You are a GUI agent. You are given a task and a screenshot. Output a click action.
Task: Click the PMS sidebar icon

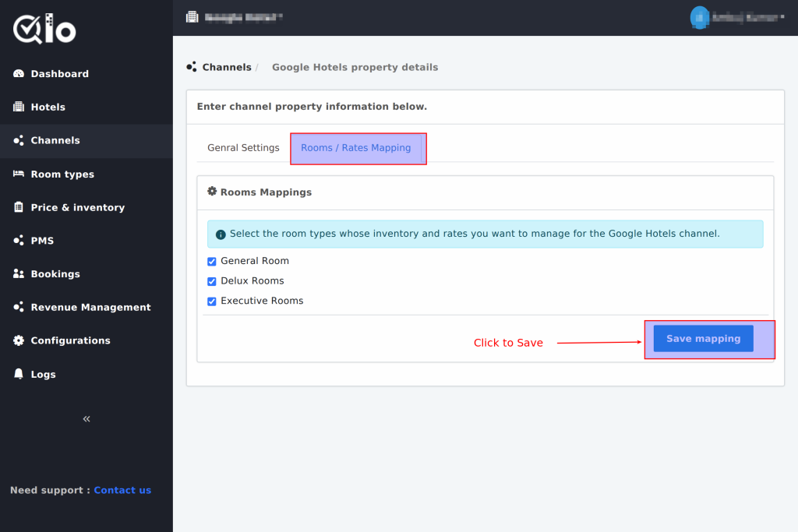pos(19,241)
